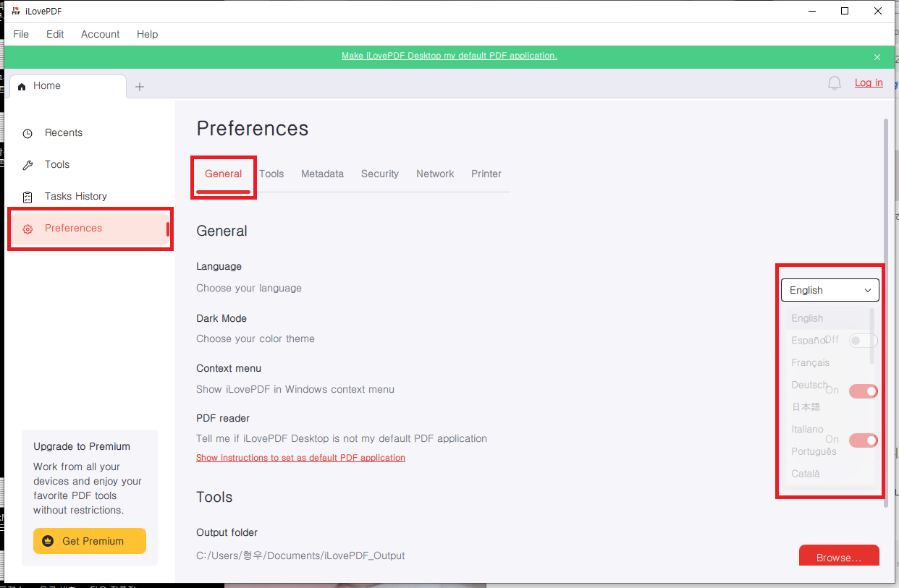This screenshot has height=588, width=899.
Task: Click the language list scrollbar
Action: [x=871, y=336]
